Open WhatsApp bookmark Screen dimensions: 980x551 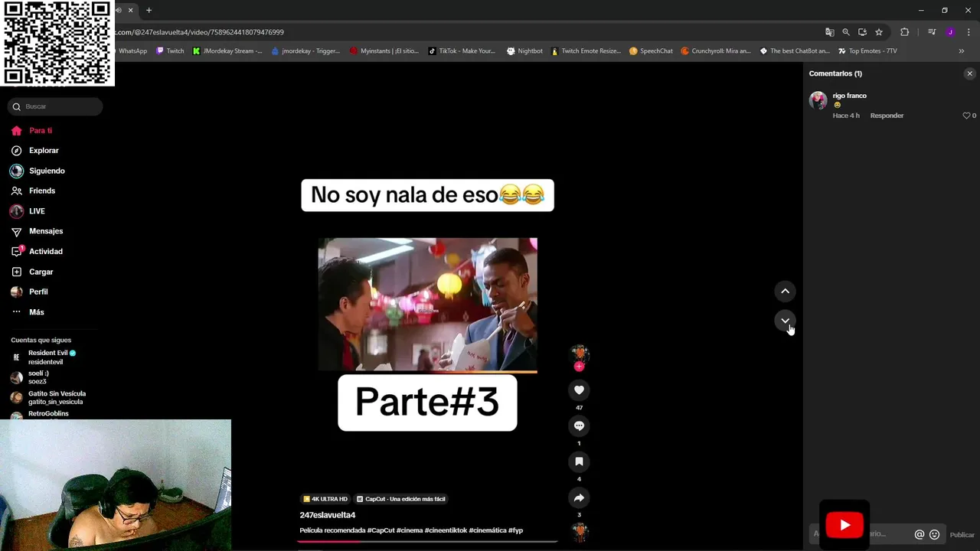tap(132, 51)
